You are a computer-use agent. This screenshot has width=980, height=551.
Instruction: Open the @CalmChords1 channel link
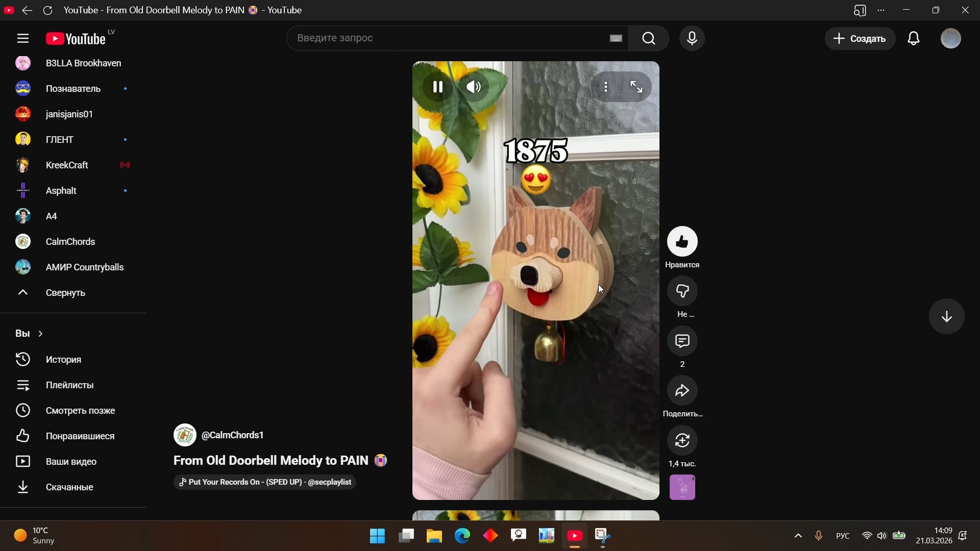pos(232,436)
